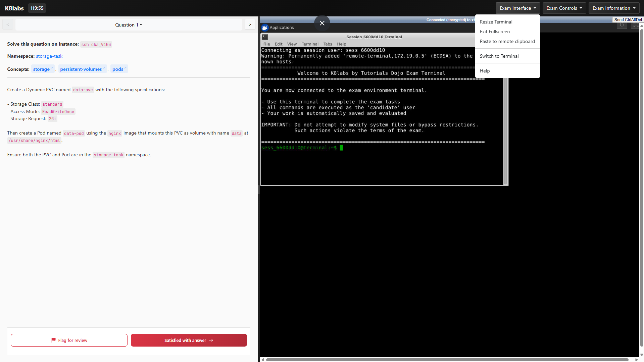Screen dimensions: 644x362
Task: Expand the Exam Information dropdown
Action: pos(613,8)
